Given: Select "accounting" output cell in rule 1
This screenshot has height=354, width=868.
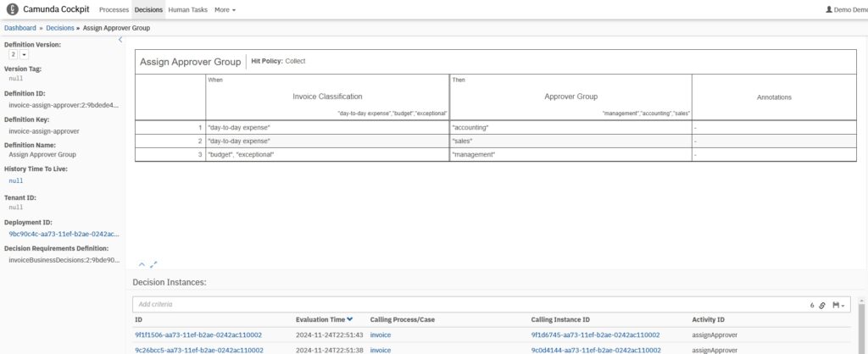Looking at the screenshot, I should click(570, 128).
